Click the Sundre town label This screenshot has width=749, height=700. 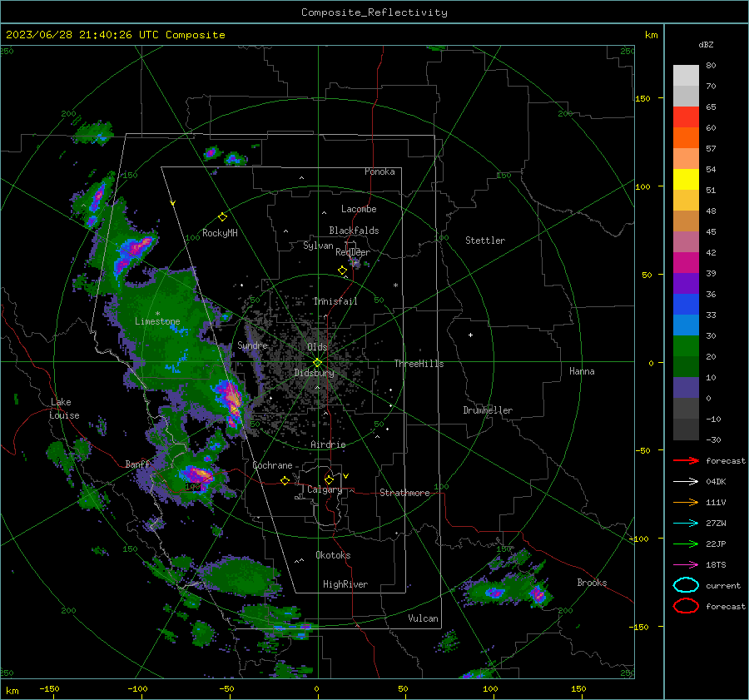tap(252, 345)
